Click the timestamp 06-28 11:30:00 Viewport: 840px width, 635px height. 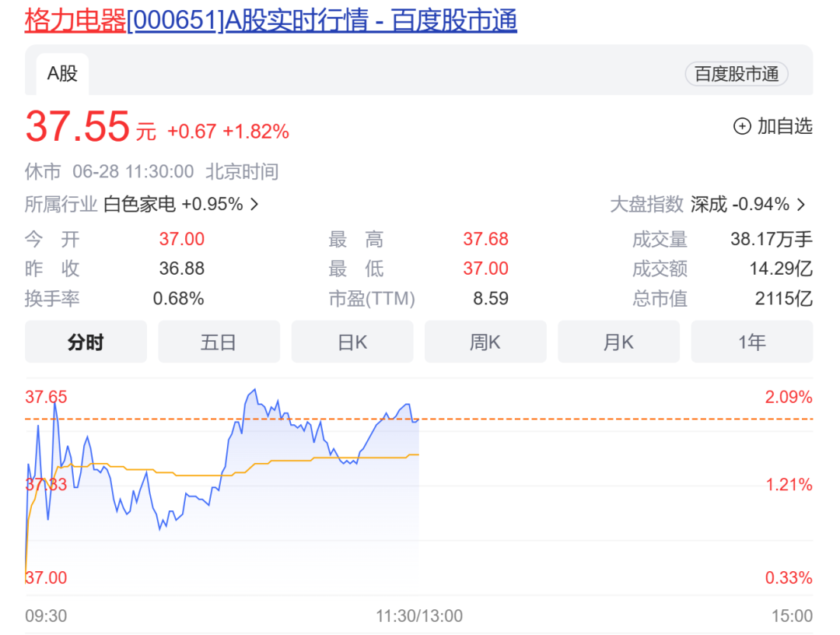[x=133, y=171]
